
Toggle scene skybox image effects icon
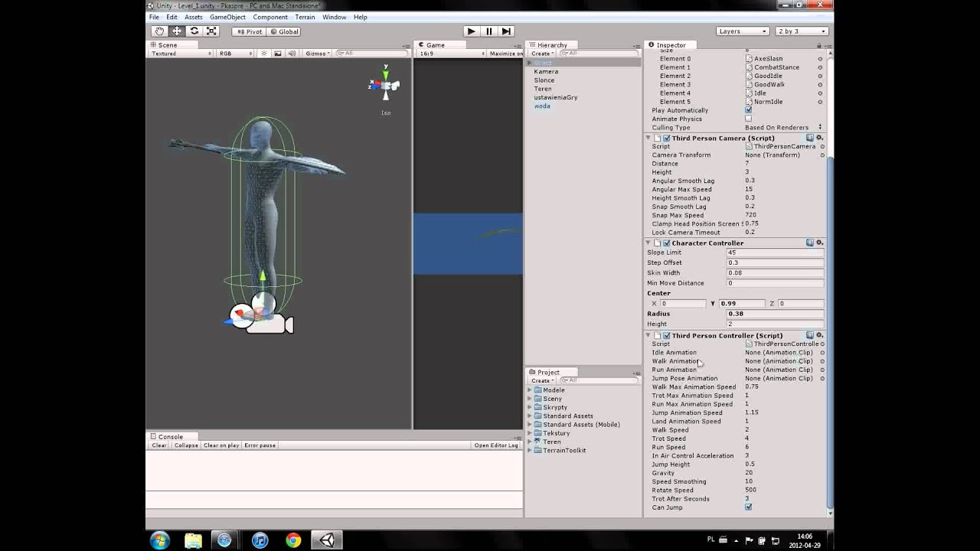point(278,54)
